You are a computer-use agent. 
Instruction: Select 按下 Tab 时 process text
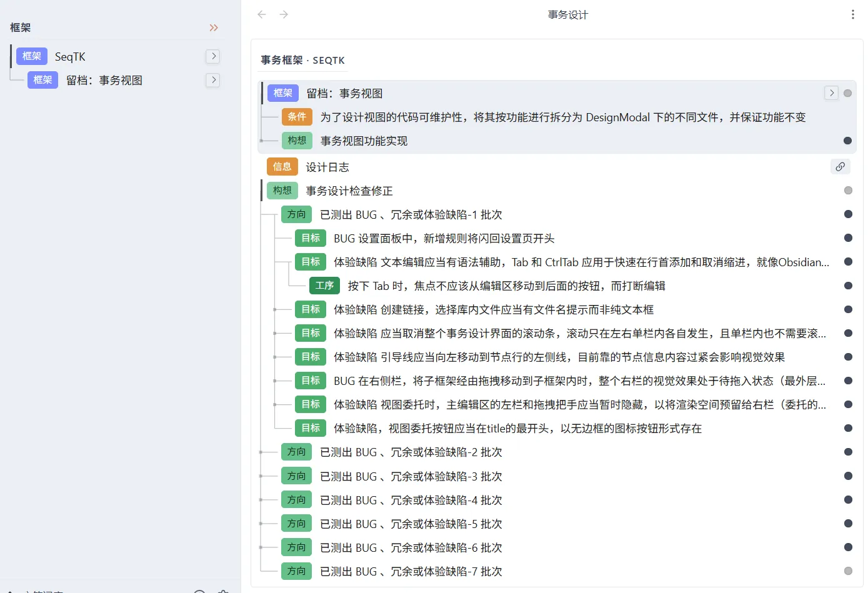[507, 286]
